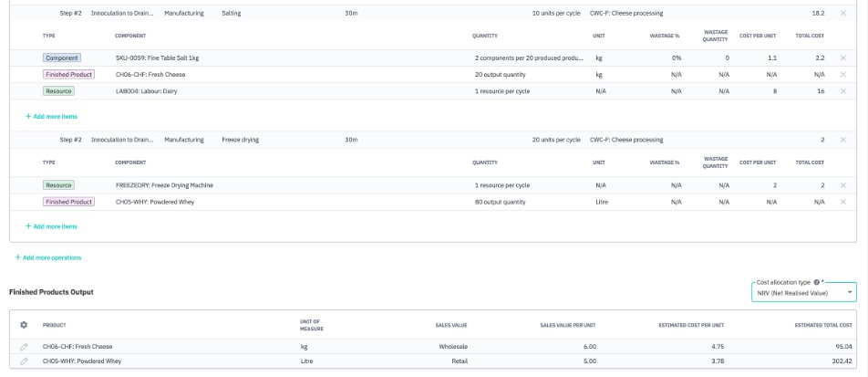
Task: Click the Component type badge for Fine Table Salt
Action: point(62,58)
